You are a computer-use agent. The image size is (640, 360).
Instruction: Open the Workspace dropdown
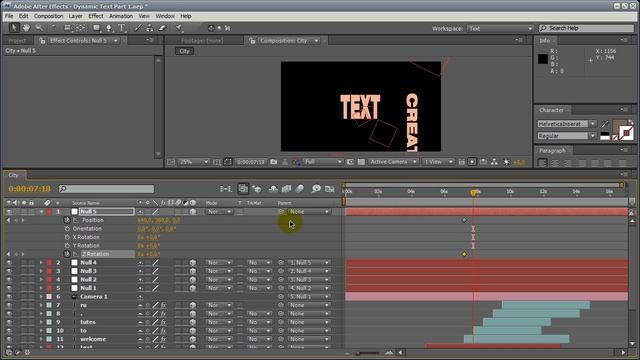(x=500, y=29)
